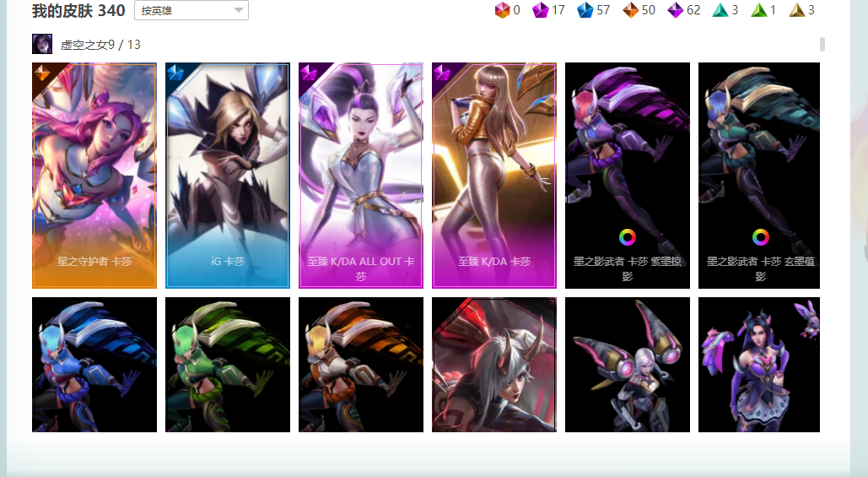Select the 墨之影武者 卡莎 玄墨蕴影 chroma card
The width and height of the screenshot is (868, 477).
(759, 176)
